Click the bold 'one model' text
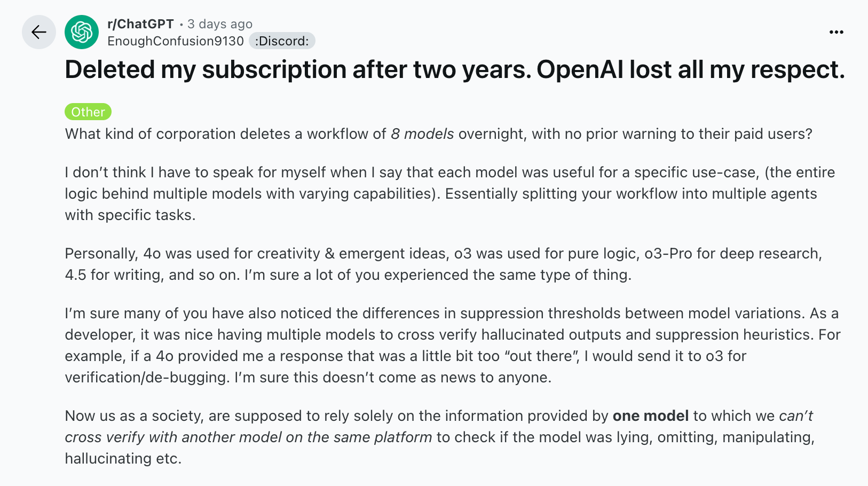Screen dimensions: 868x486 tap(651, 416)
